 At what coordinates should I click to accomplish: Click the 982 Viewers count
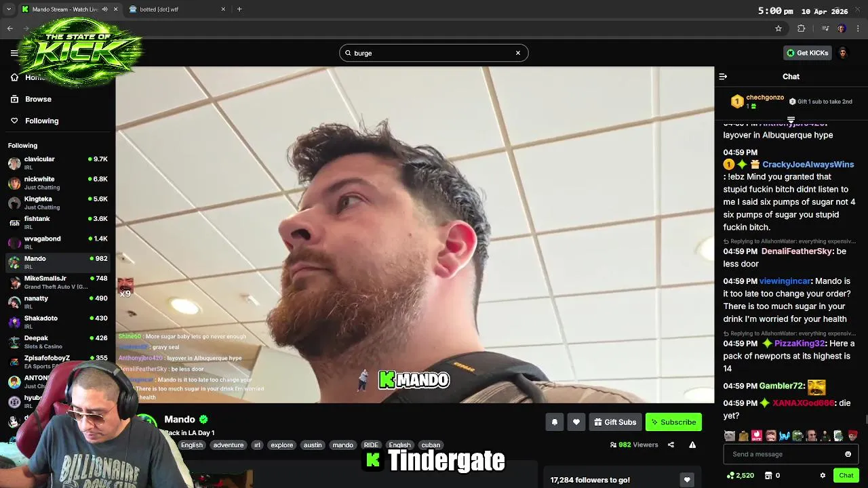pyautogui.click(x=634, y=445)
